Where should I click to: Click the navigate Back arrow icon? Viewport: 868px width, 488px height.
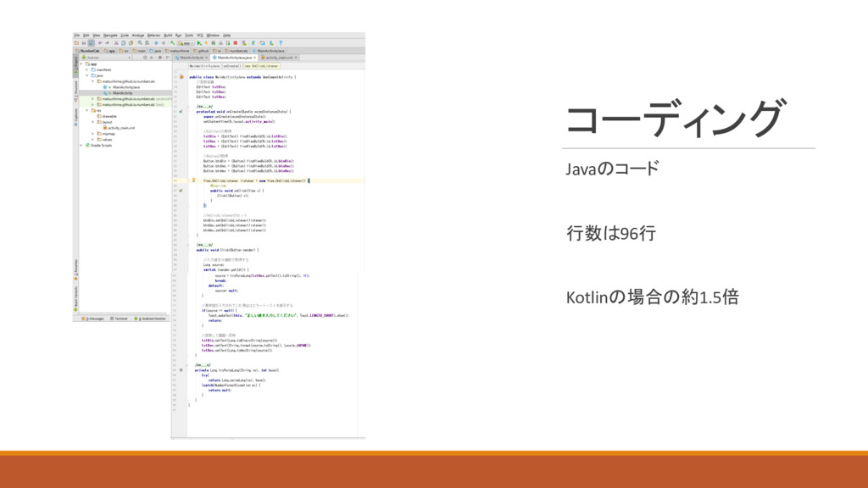[156, 43]
